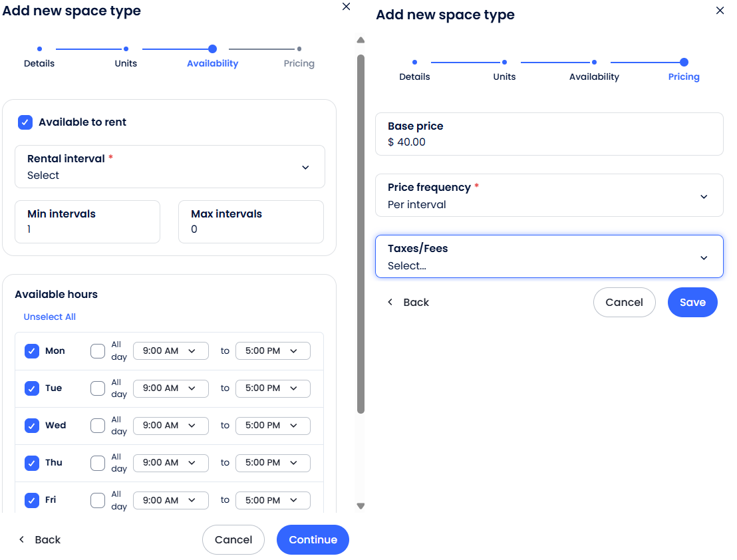Uncheck Available to rent checkbox

25,122
